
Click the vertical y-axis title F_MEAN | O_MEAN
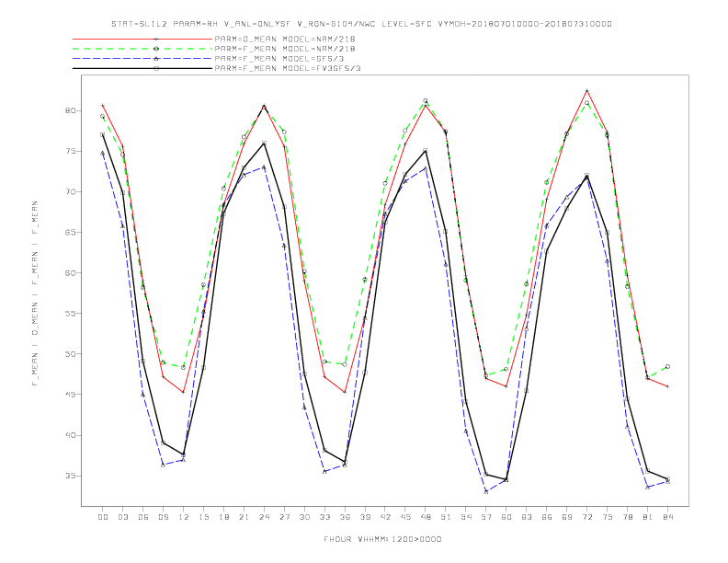pos(35,293)
